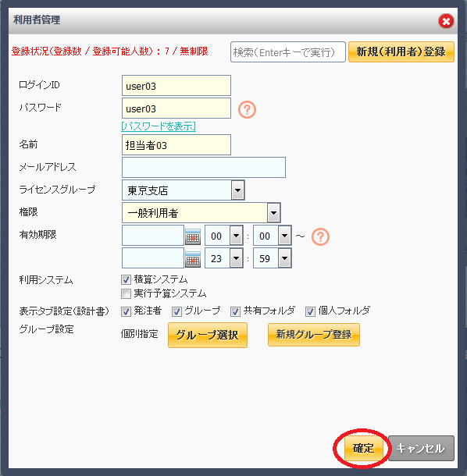Toggle the 積算システム checkbox
This screenshot has height=476, width=467.
pos(126,279)
